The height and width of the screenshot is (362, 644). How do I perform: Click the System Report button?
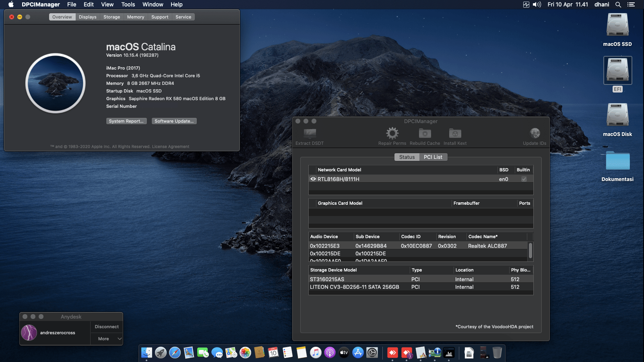(x=126, y=121)
